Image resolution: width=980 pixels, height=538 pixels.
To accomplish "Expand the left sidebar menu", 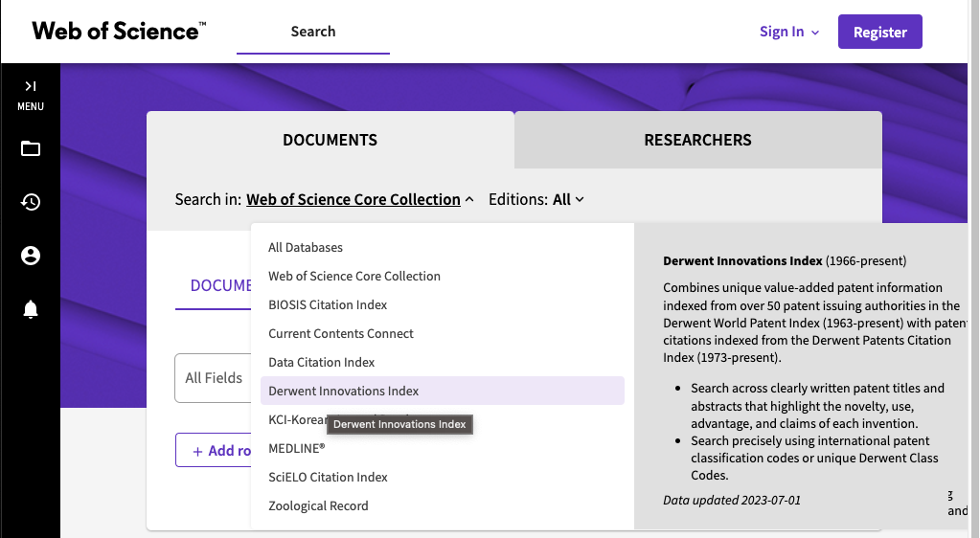I will [x=30, y=94].
